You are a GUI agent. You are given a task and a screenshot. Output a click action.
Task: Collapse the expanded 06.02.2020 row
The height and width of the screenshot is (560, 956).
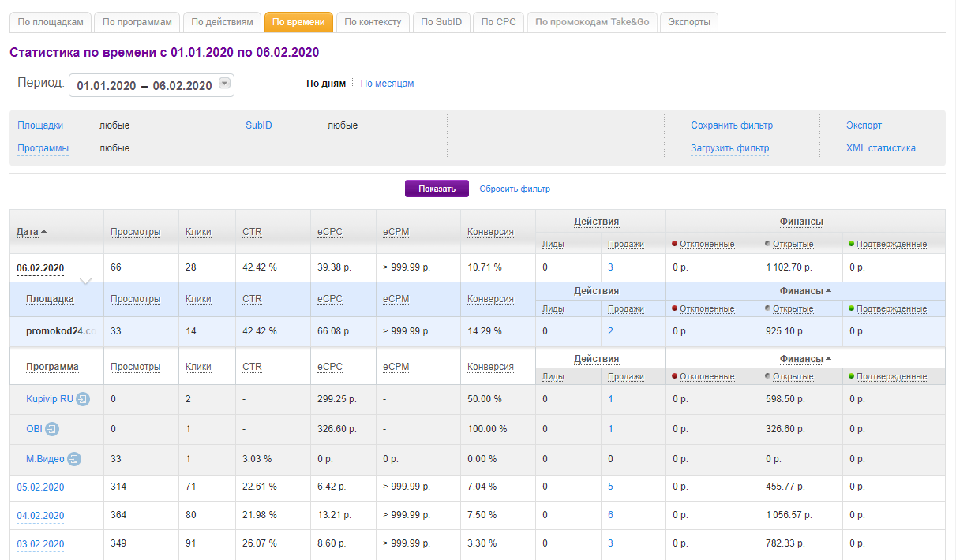click(x=40, y=268)
